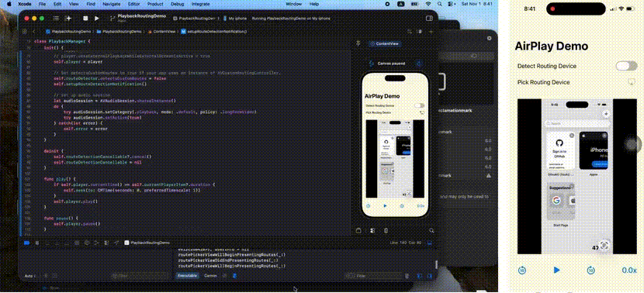Open the Apple menu

click(x=9, y=4)
